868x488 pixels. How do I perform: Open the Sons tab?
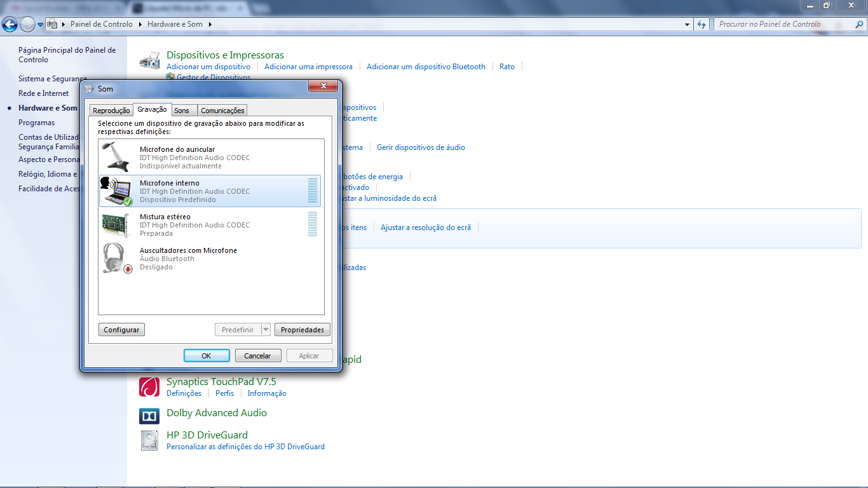click(x=182, y=111)
